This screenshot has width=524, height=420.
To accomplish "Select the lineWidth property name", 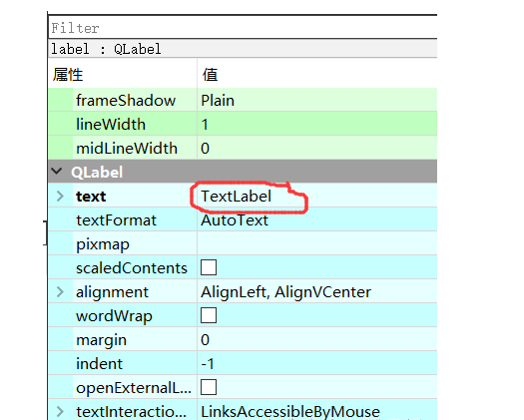I will [x=111, y=125].
